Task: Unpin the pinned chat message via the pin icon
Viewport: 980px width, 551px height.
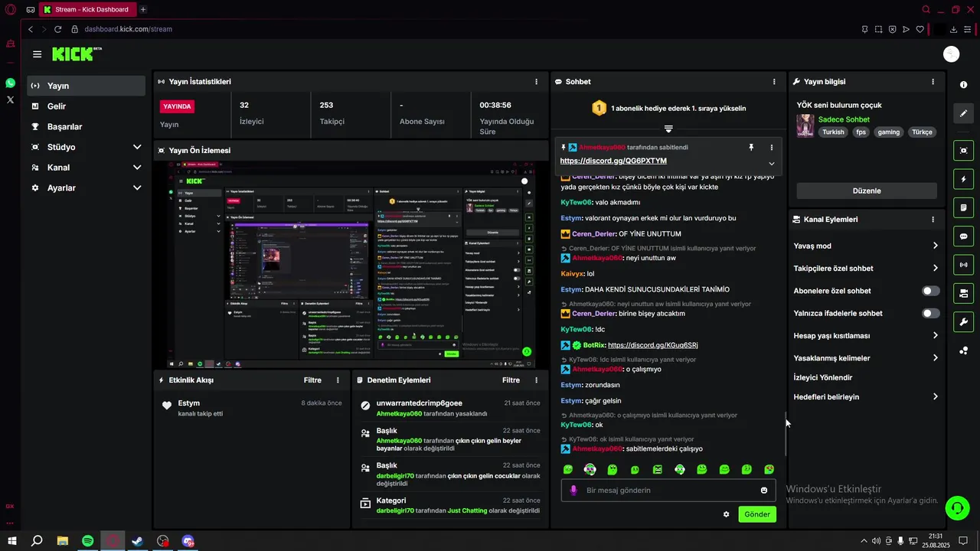Action: 751,147
